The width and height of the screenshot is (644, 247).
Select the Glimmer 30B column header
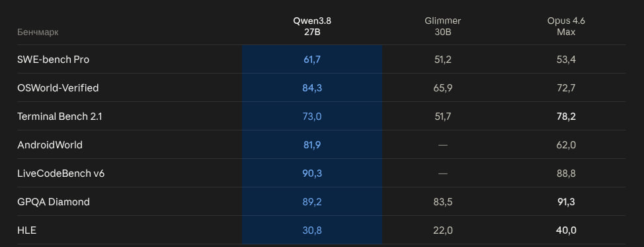443,26
